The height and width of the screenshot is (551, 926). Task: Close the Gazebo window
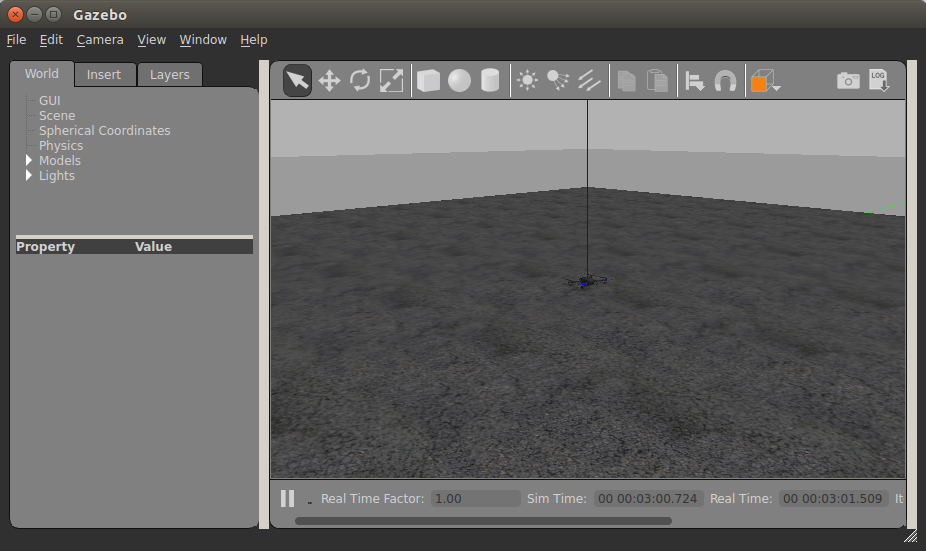[15, 14]
